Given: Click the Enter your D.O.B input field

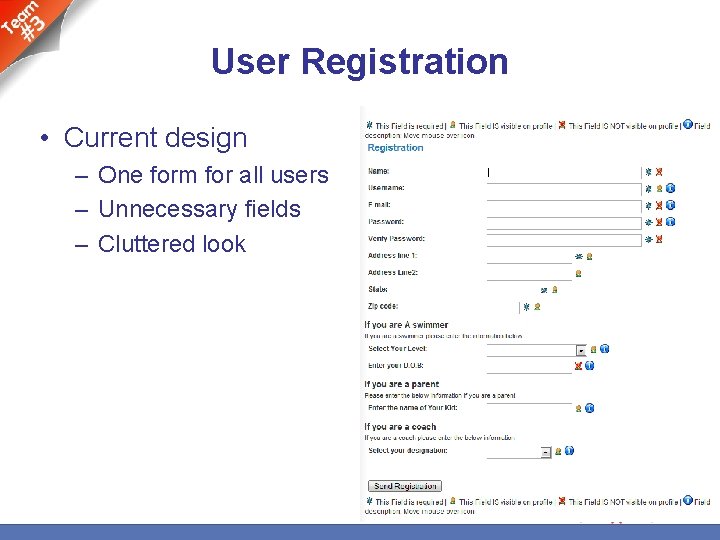Looking at the screenshot, I should pos(529,366).
